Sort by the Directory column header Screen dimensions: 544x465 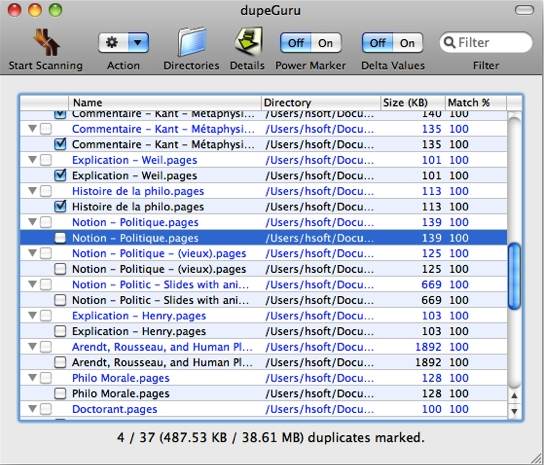click(x=321, y=103)
